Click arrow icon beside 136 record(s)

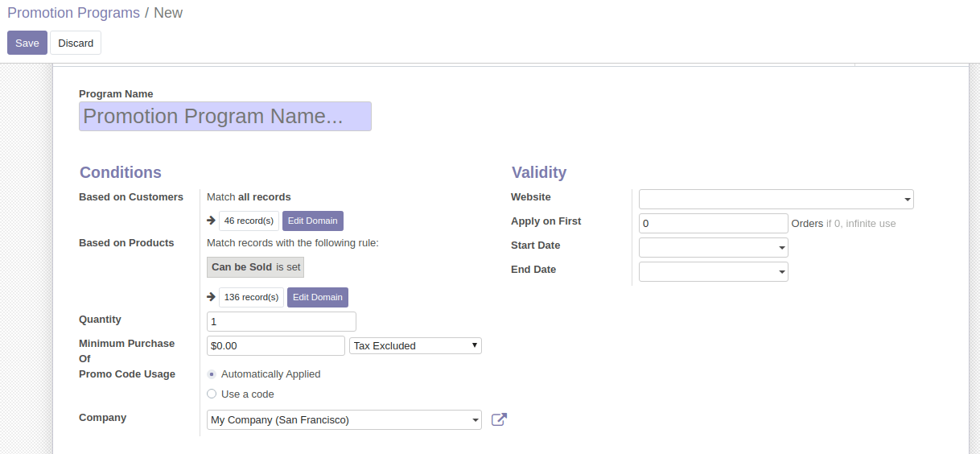coord(212,297)
